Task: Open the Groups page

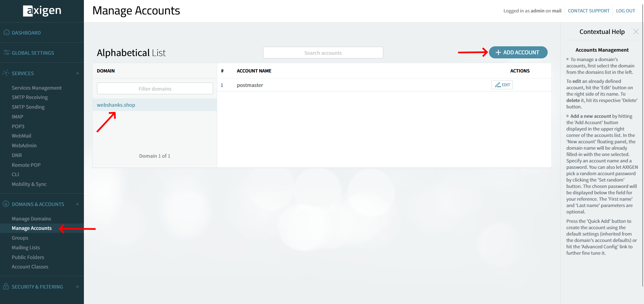Action: point(20,238)
